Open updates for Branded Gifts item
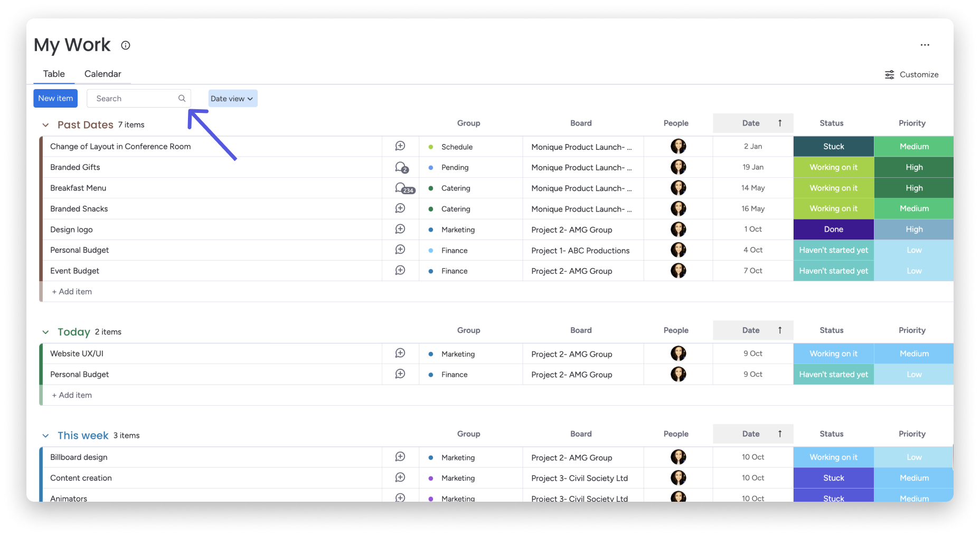980x536 pixels. (401, 167)
